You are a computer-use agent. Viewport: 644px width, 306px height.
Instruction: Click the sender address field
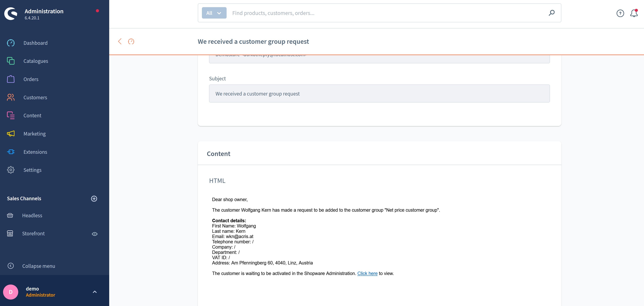point(379,59)
